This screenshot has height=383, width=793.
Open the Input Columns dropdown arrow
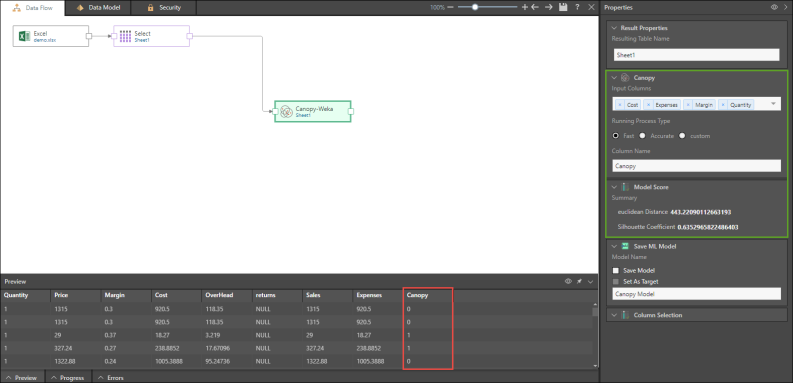(x=773, y=104)
